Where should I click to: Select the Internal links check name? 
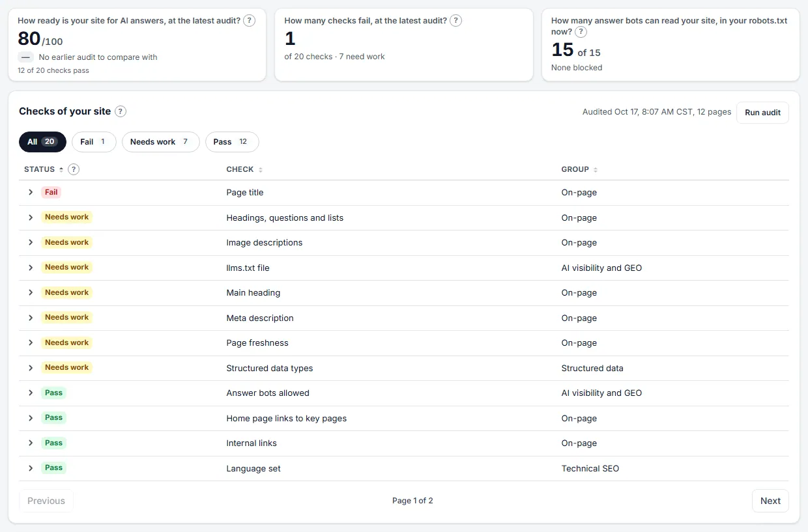[252, 443]
